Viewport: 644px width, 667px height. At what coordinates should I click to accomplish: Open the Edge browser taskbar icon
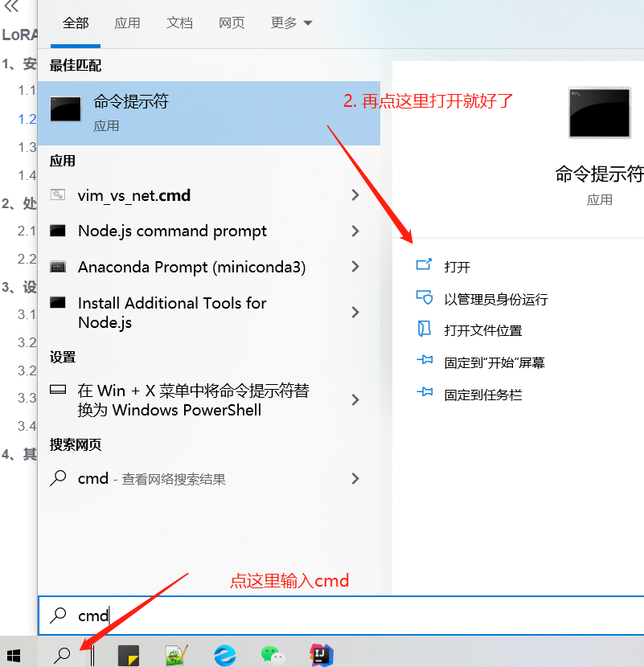coord(225,655)
